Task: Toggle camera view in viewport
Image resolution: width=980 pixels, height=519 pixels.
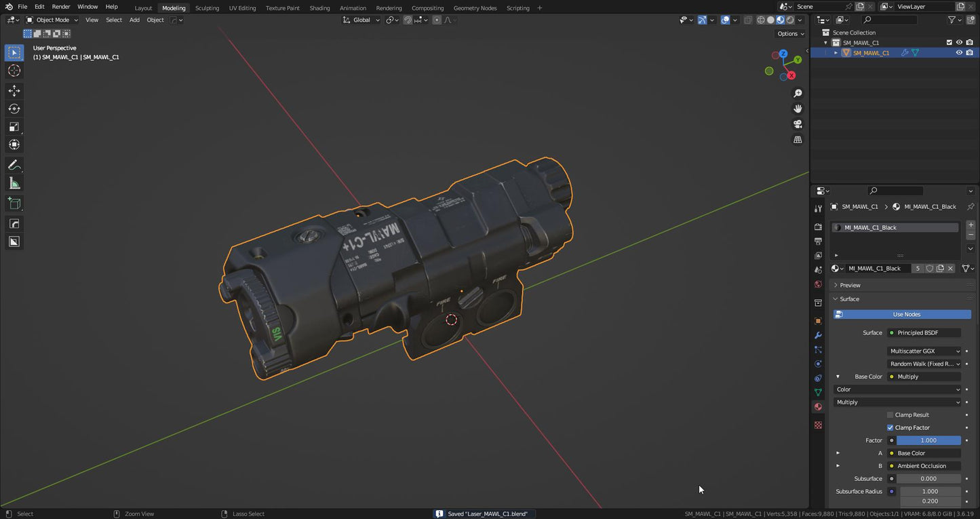Action: pos(798,124)
